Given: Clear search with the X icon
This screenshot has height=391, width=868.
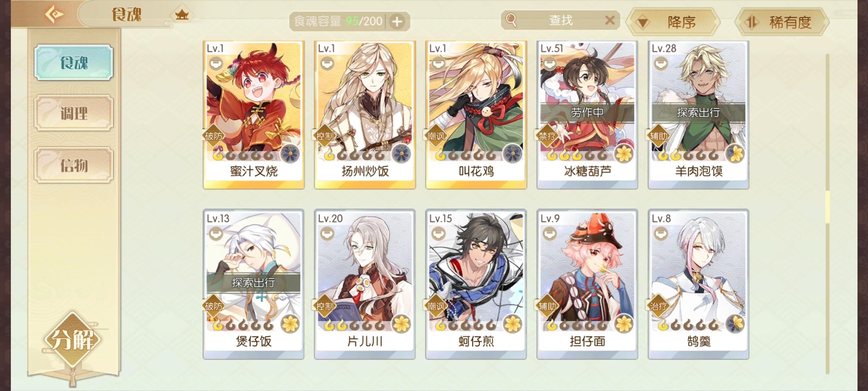Looking at the screenshot, I should click(x=610, y=20).
